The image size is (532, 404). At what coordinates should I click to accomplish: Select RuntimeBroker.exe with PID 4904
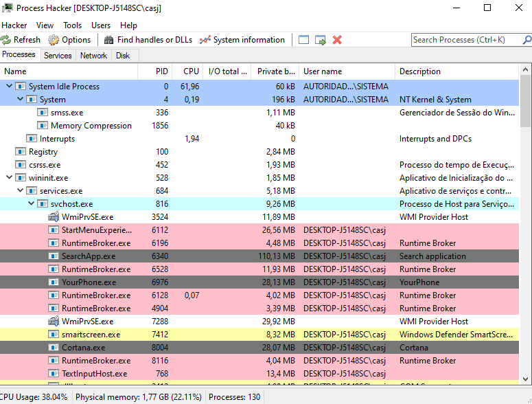tap(259, 308)
